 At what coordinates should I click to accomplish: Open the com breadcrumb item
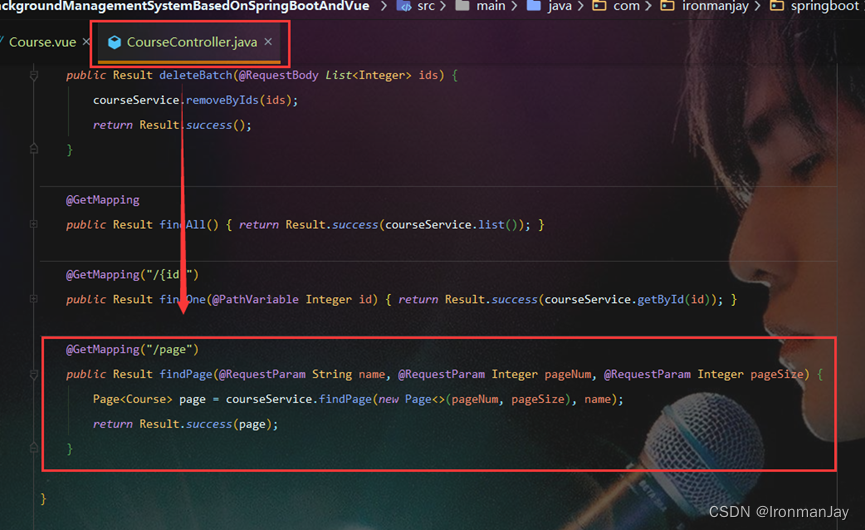(626, 6)
